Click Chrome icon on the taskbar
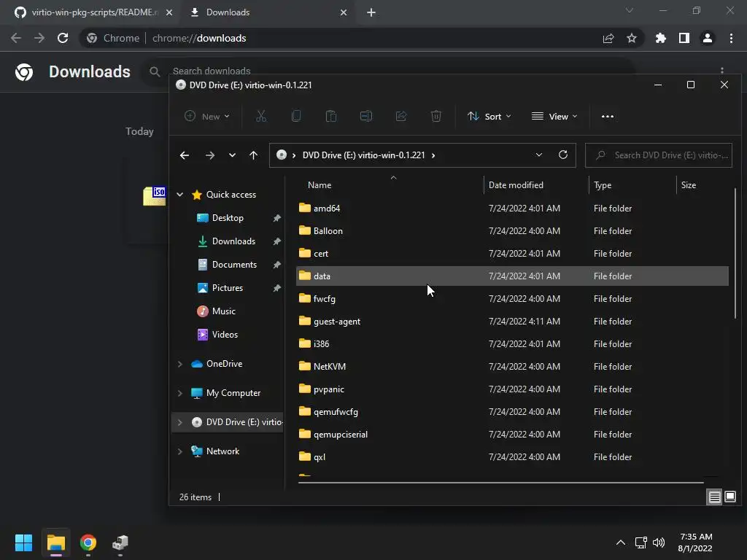Viewport: 747px width, 560px height. pos(88,542)
